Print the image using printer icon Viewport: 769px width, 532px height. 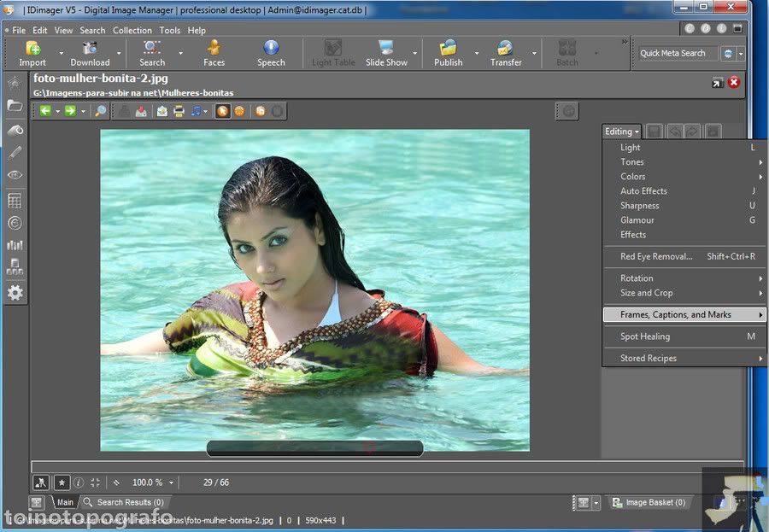pos(179,111)
